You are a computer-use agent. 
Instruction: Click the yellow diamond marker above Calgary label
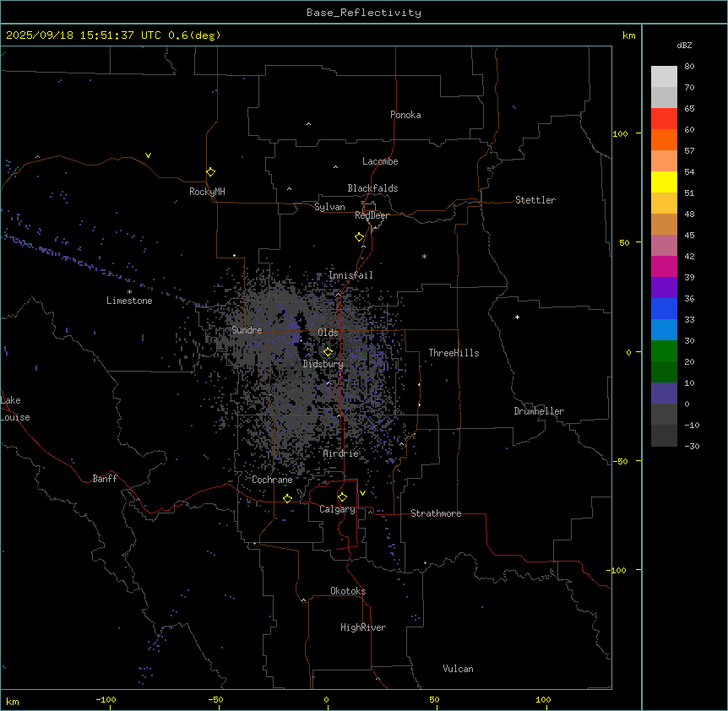342,497
